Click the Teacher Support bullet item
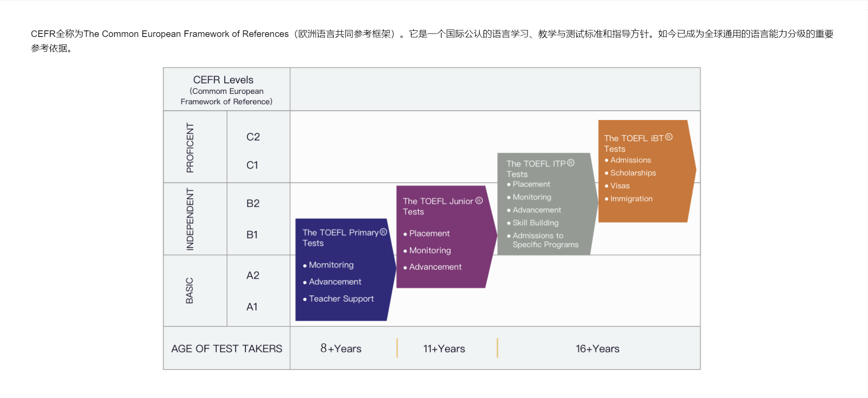The height and width of the screenshot is (398, 868). coord(341,299)
